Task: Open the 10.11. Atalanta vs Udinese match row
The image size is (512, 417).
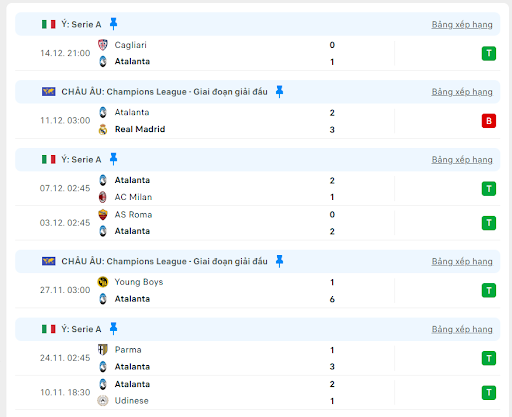Action: pos(257,392)
